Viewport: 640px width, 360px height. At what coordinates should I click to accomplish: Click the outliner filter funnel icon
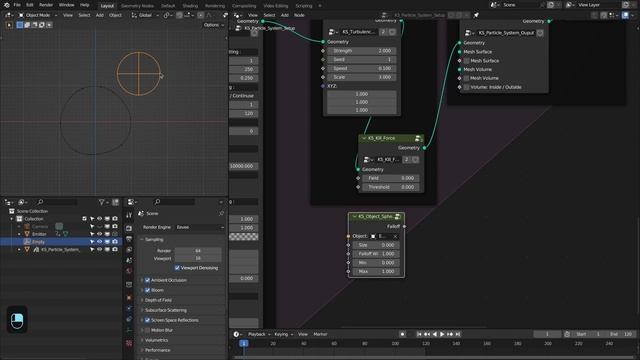102,202
